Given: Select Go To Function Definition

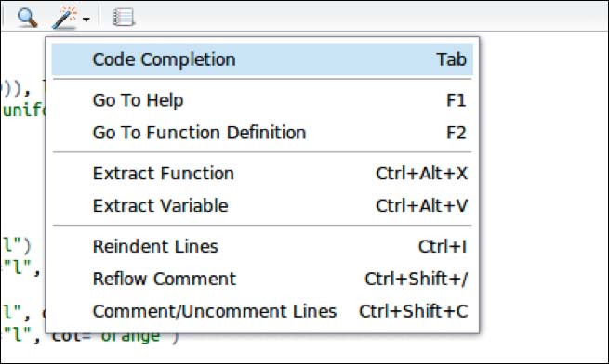Looking at the screenshot, I should click(x=262, y=133).
